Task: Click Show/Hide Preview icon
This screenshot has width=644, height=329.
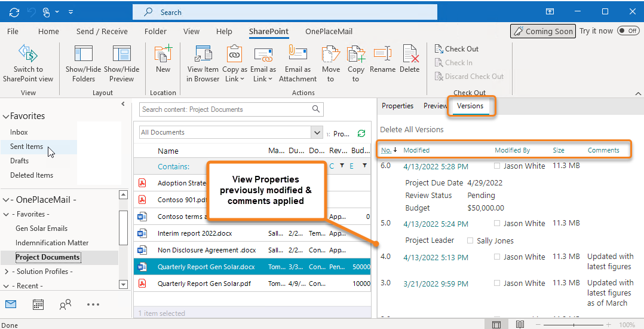Action: pos(122,53)
